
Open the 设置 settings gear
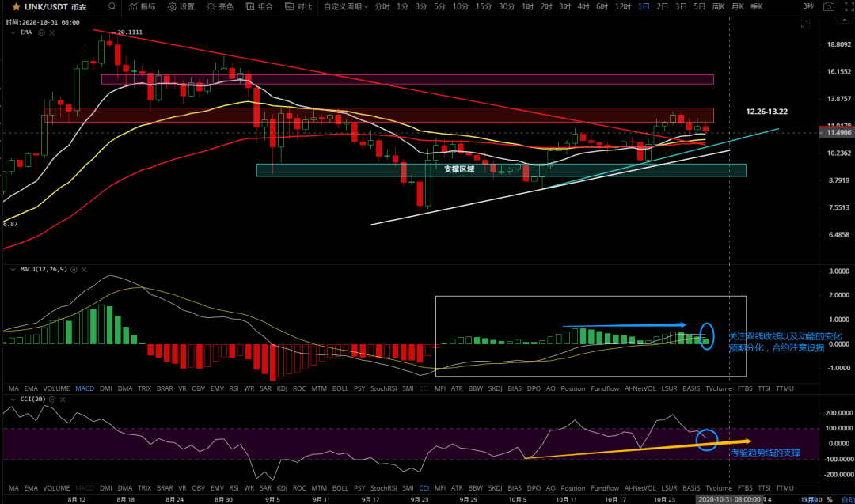click(181, 6)
